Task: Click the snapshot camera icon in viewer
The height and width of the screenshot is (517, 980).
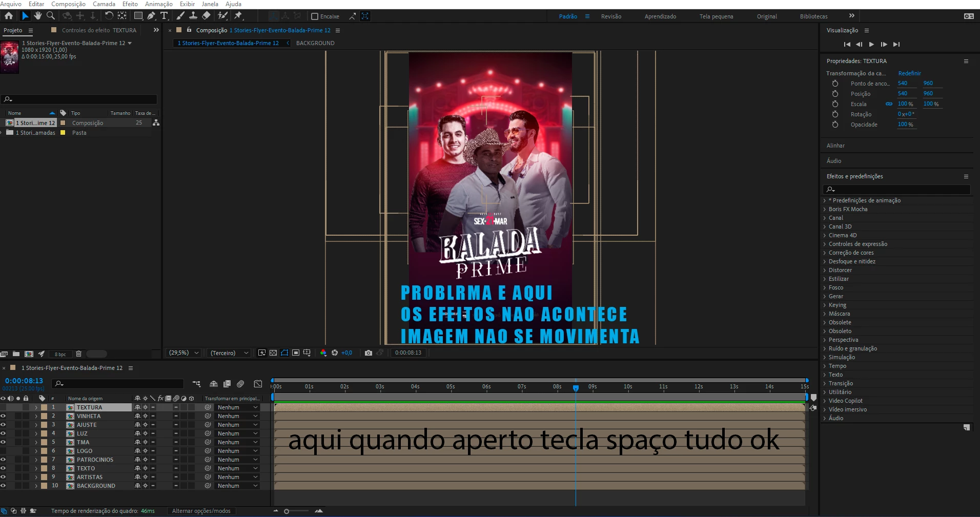Action: (x=368, y=353)
